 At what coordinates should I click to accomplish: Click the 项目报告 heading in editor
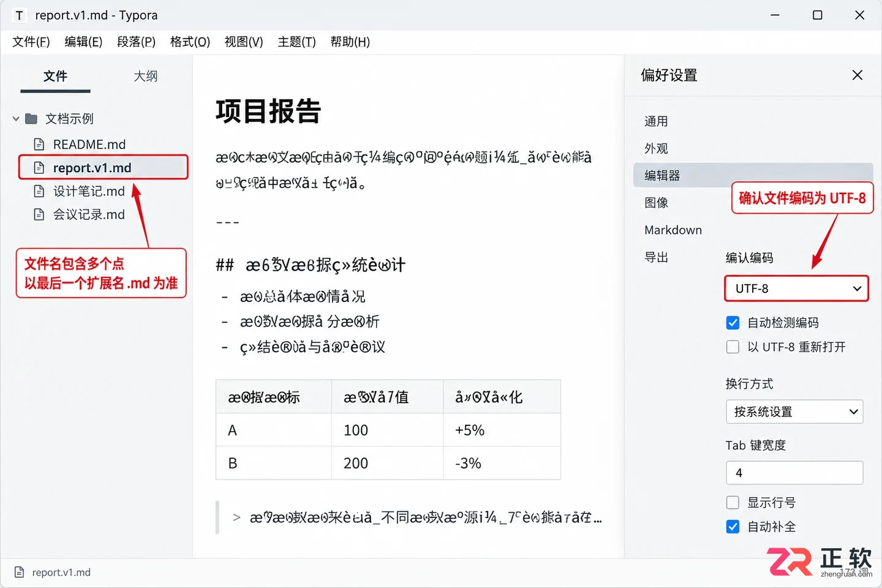click(268, 111)
